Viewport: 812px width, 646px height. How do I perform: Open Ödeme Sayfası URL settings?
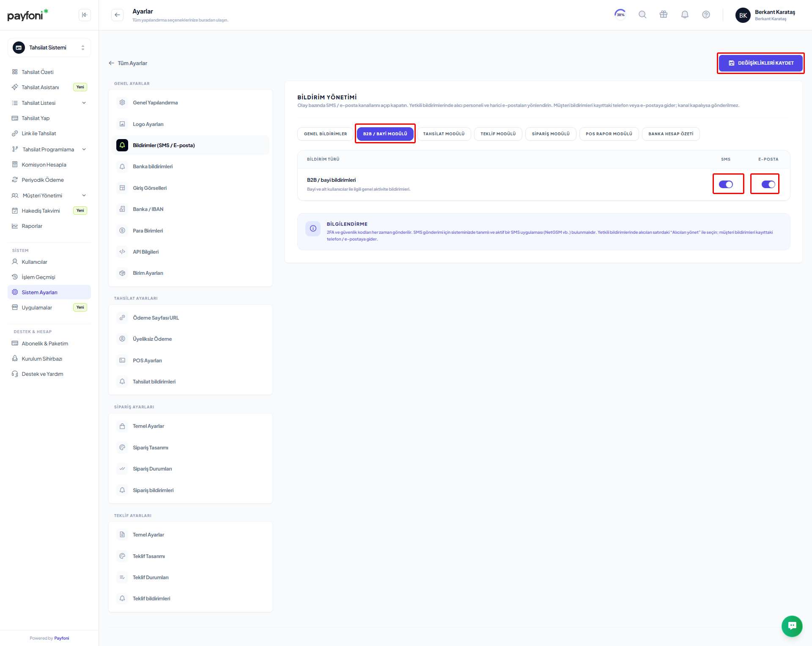click(x=191, y=318)
